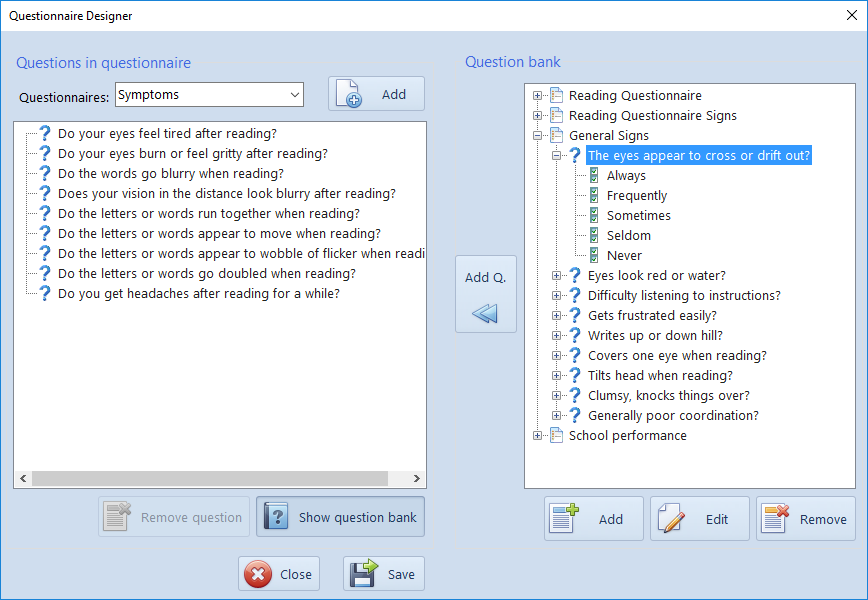Click the Save floppy disk icon
The image size is (868, 600).
pos(364,574)
